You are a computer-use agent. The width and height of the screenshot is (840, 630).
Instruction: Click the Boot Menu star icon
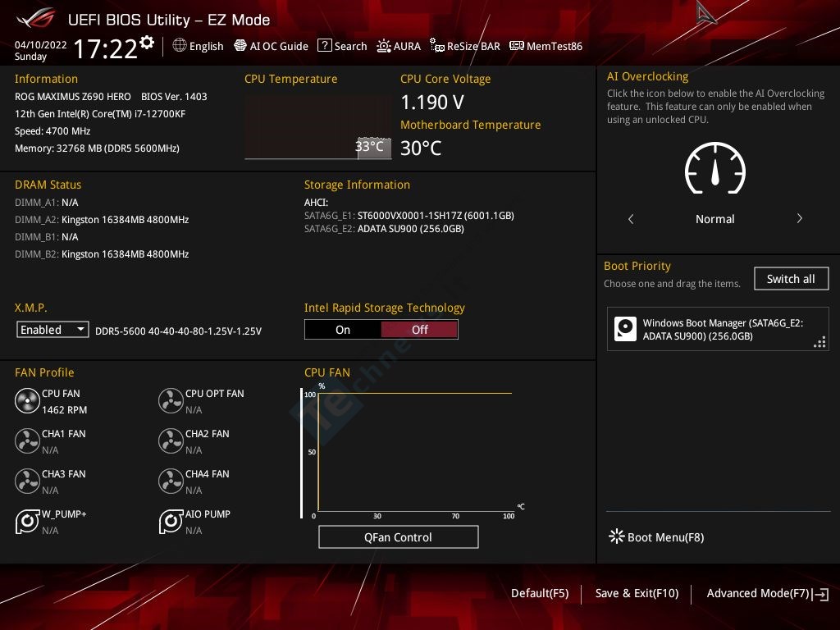click(617, 536)
